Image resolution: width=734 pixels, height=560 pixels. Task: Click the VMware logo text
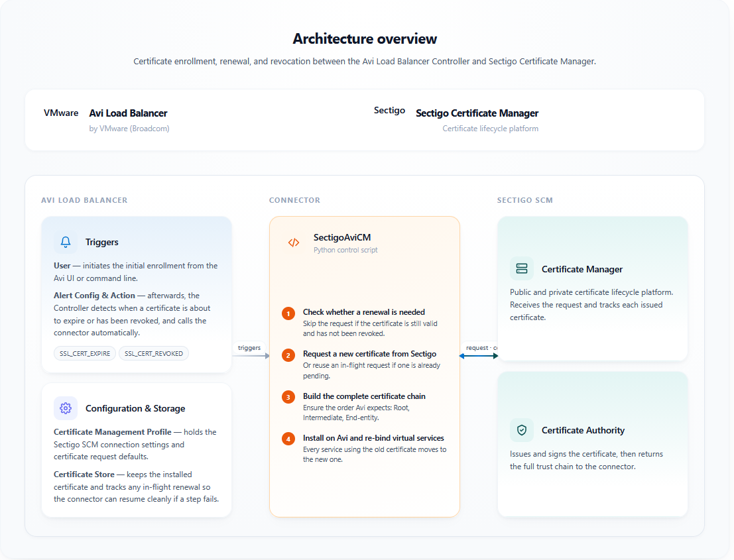61,113
